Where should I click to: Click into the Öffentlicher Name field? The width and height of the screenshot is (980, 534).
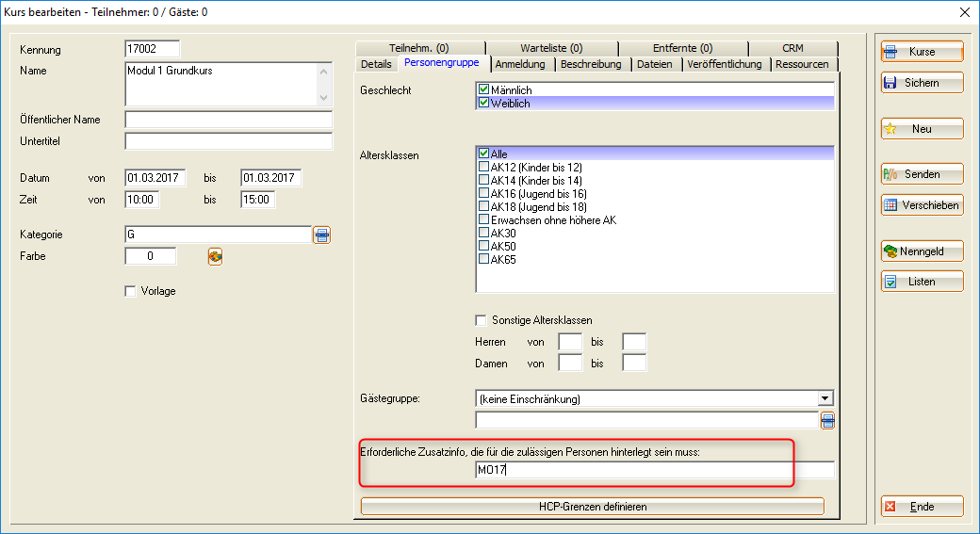[228, 121]
